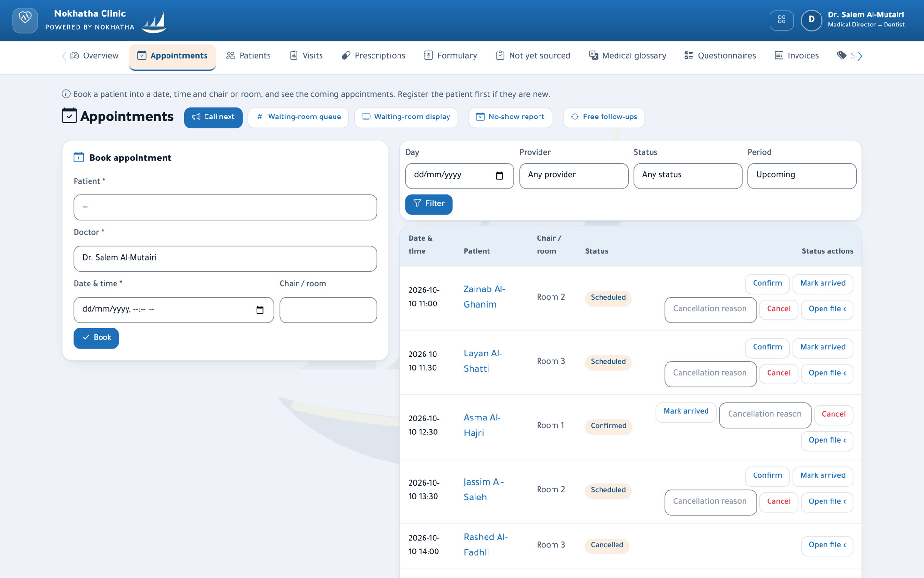Open the apps grid icon in header
This screenshot has width=924, height=578.
[782, 20]
